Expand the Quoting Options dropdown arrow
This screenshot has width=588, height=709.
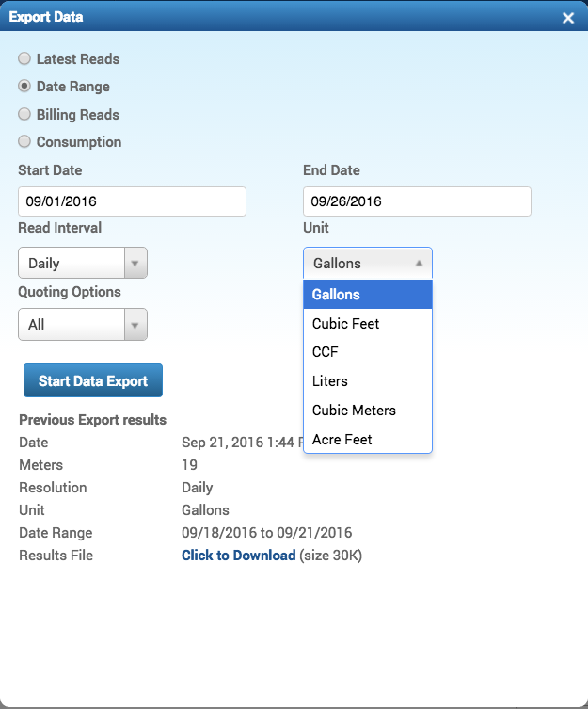[135, 325]
